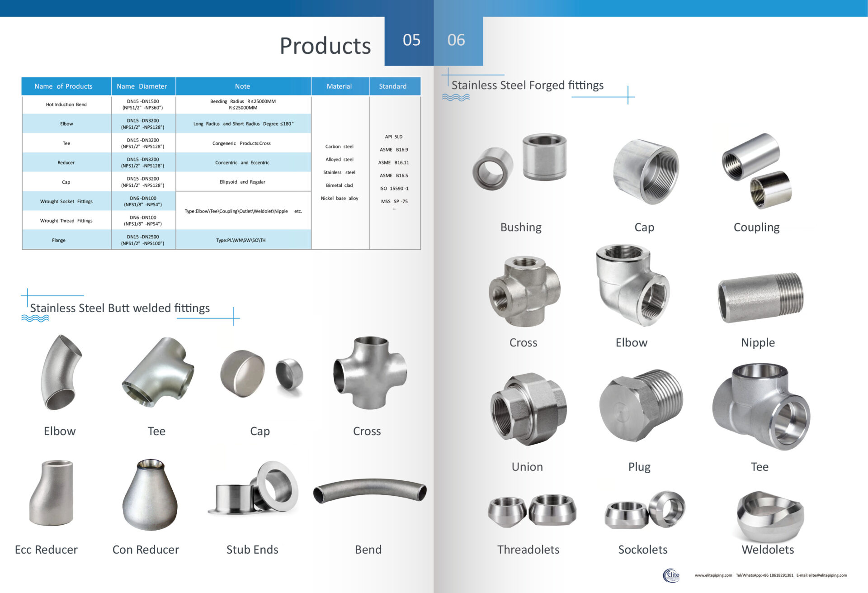The image size is (868, 593).
Task: Select the Type:PL\WN\SW\SO\TH note cell
Action: [x=243, y=240]
